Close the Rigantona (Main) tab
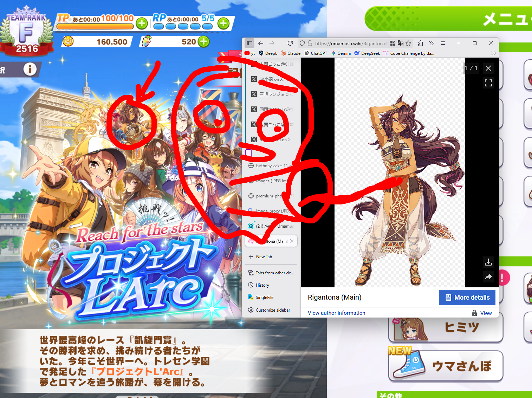The width and height of the screenshot is (532, 398). coord(292,241)
